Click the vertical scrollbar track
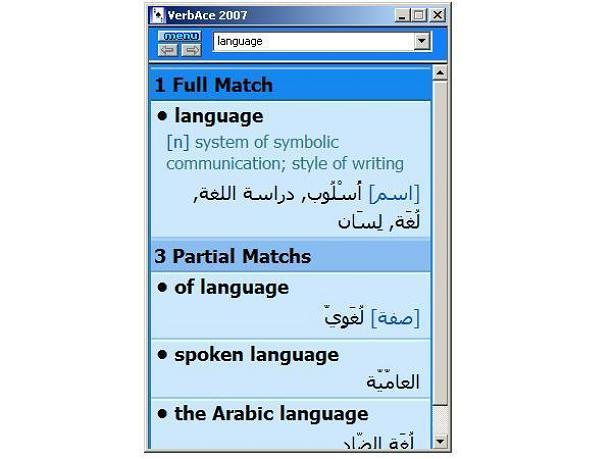Viewport: 612px width, 459px height. coord(439,250)
